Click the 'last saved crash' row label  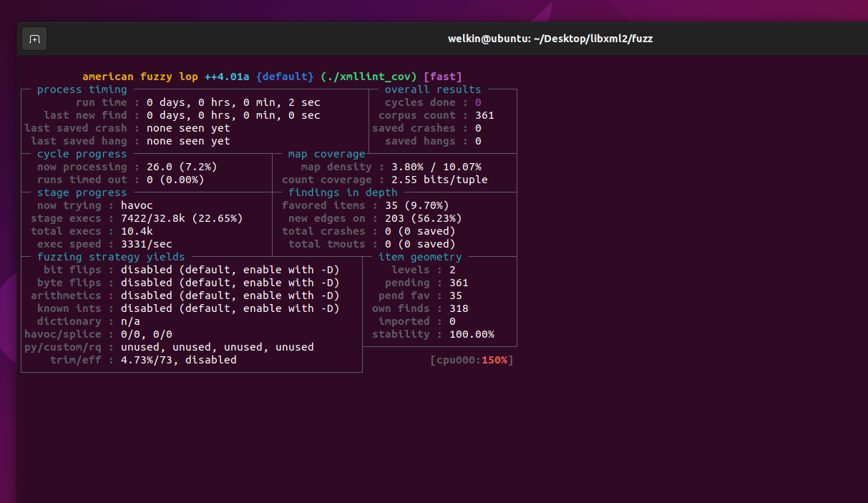pyautogui.click(x=76, y=128)
